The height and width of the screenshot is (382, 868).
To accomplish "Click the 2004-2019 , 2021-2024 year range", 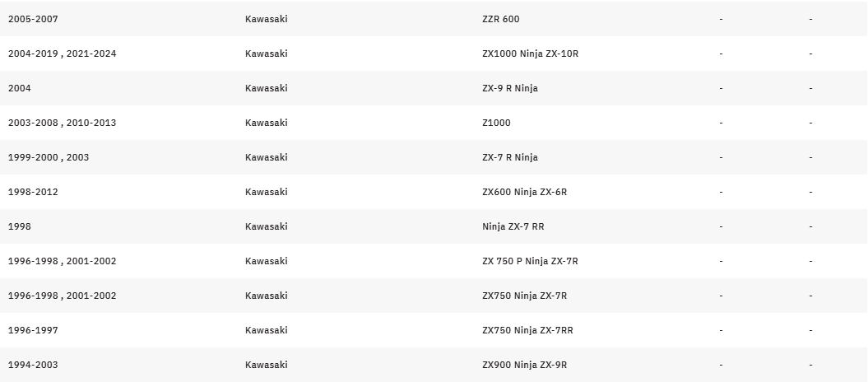I will pyautogui.click(x=62, y=54).
